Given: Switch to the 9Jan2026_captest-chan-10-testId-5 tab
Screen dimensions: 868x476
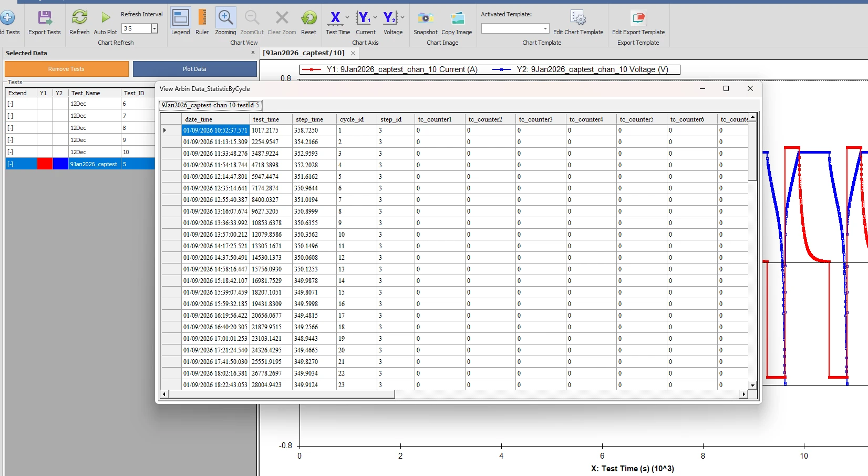Looking at the screenshot, I should pyautogui.click(x=210, y=105).
